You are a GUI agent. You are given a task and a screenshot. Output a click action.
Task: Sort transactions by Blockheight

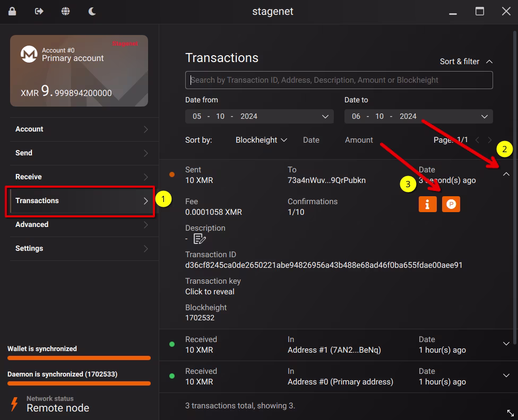click(261, 140)
